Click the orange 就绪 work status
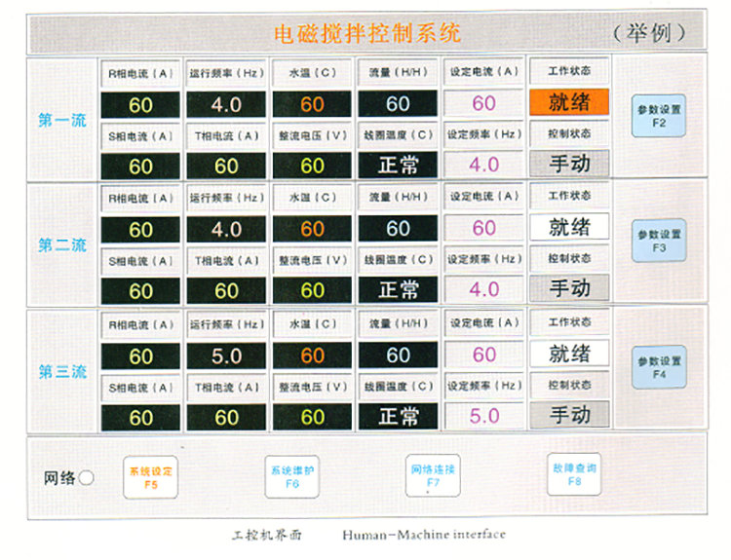 pyautogui.click(x=569, y=101)
